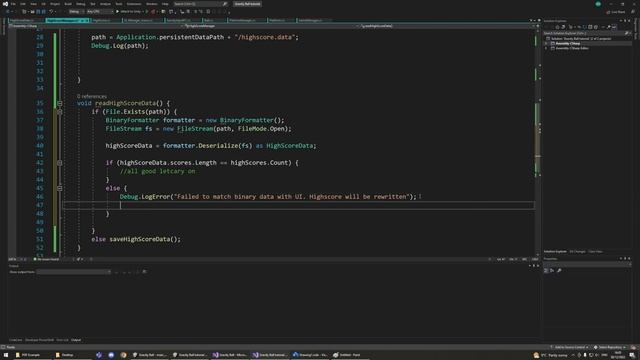Click the formatter.Deserialize code line
The width and height of the screenshot is (640, 360).
211,146
